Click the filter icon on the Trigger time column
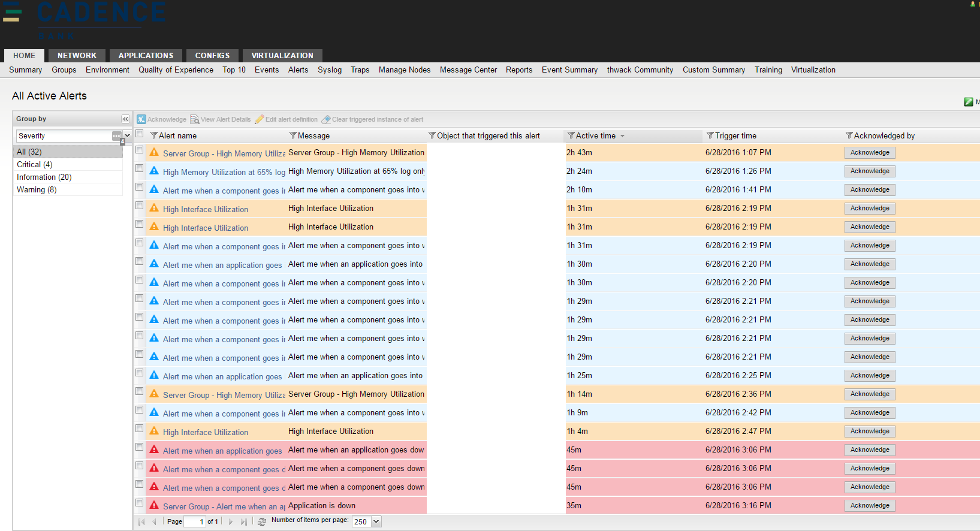This screenshot has width=980, height=531. click(x=710, y=135)
